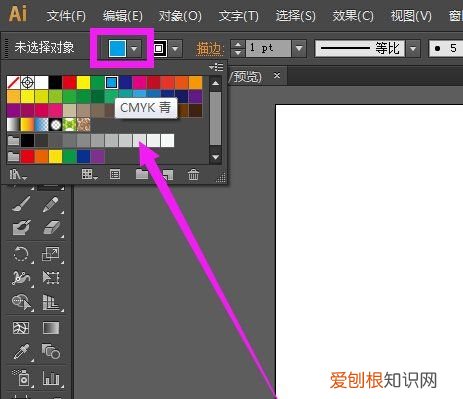Image resolution: width=463 pixels, height=399 pixels.
Task: Select the Blend tool
Action: pyautogui.click(x=51, y=352)
